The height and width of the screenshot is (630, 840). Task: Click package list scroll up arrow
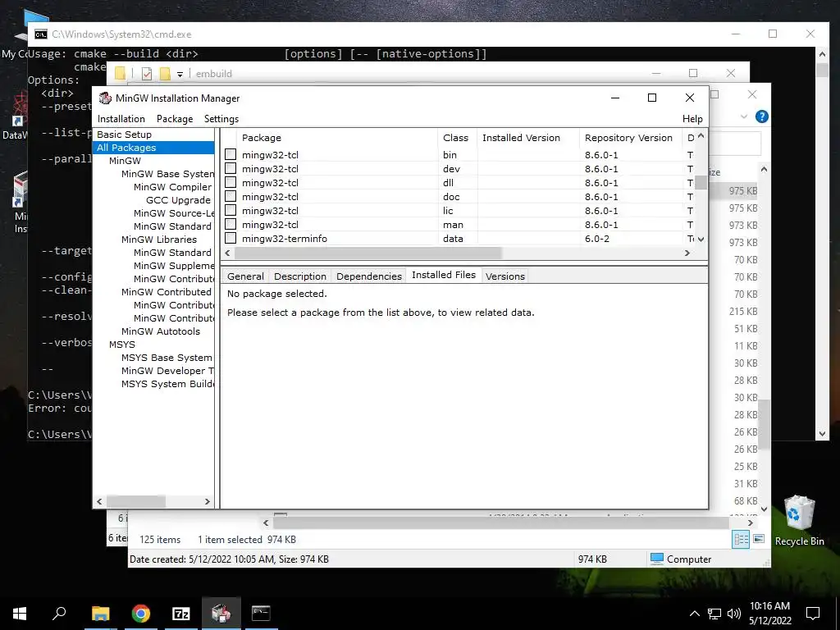coord(701,136)
